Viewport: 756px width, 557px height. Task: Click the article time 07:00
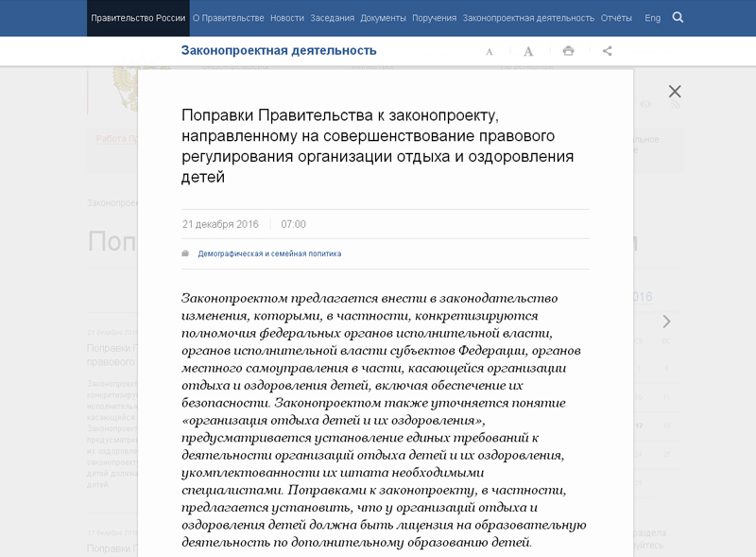point(293,224)
